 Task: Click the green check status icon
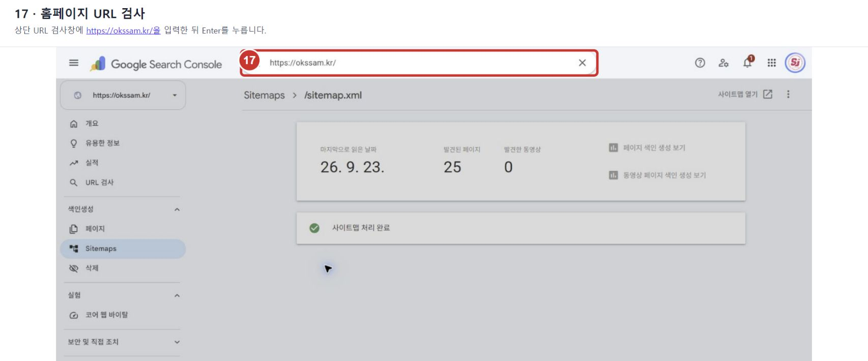pyautogui.click(x=314, y=228)
